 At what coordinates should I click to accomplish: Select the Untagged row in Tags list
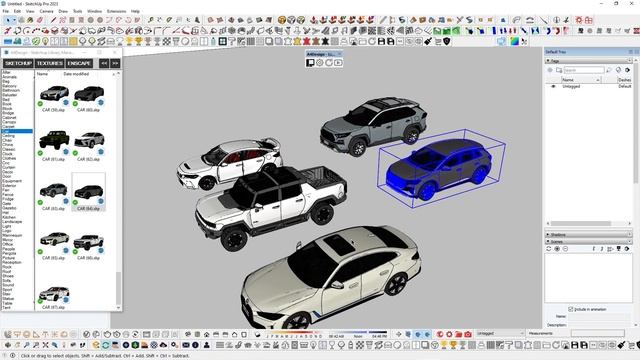point(589,87)
